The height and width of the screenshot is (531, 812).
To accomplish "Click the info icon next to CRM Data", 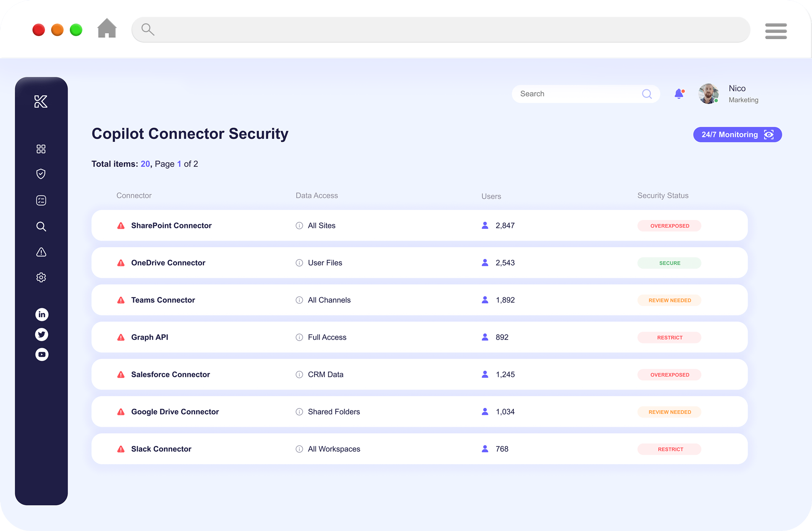I will 299,374.
